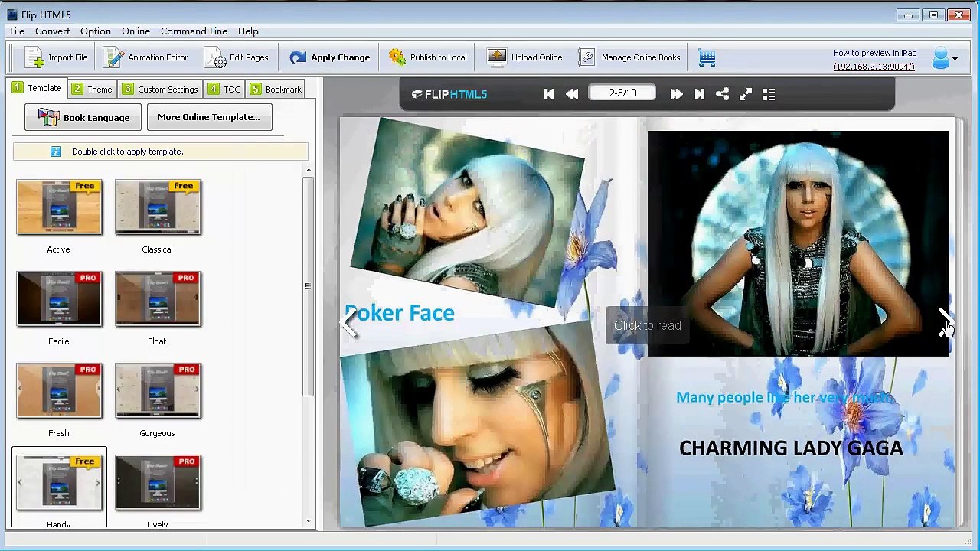This screenshot has height=551, width=980.
Task: Open the Convert menu
Action: point(52,31)
